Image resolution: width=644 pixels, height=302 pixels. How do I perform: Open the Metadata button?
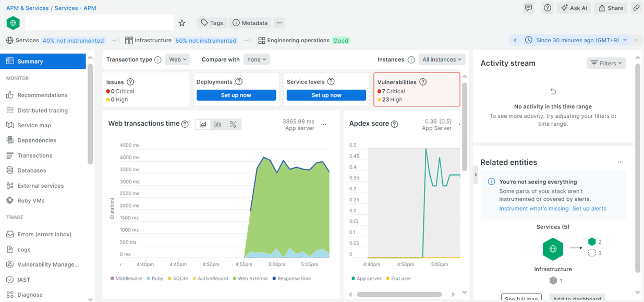pos(250,23)
